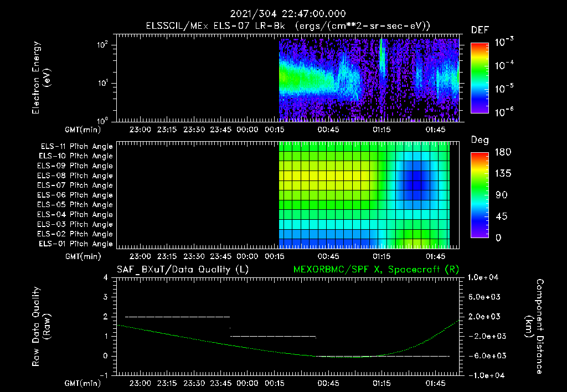The image size is (567, 392).
Task: Click the 00:00 tick under the data quality panel
Action: click(248, 383)
